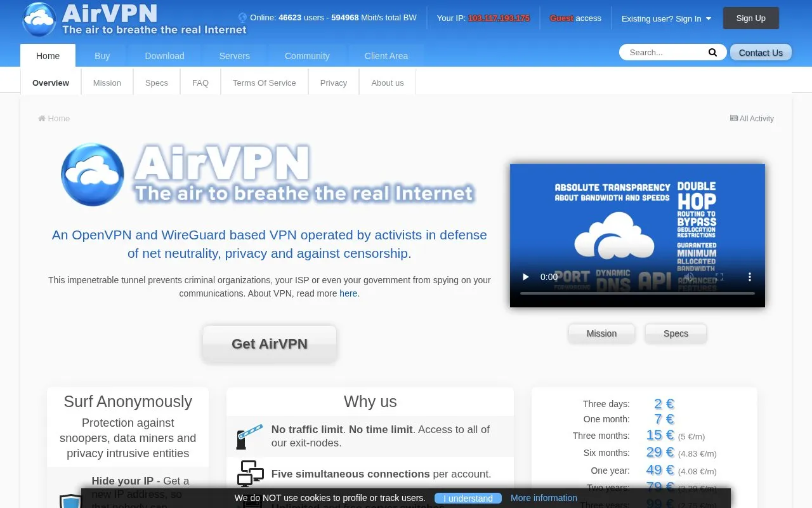The image size is (812, 508).
Task: Go to the Download tab
Action: click(x=164, y=56)
